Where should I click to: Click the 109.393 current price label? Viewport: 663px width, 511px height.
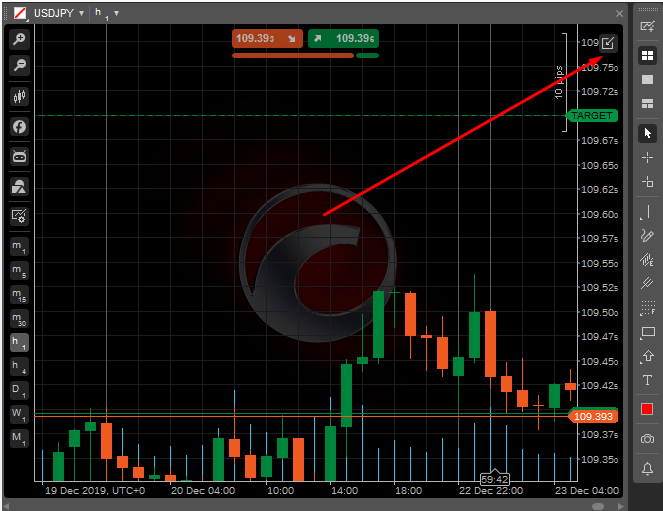coord(593,416)
